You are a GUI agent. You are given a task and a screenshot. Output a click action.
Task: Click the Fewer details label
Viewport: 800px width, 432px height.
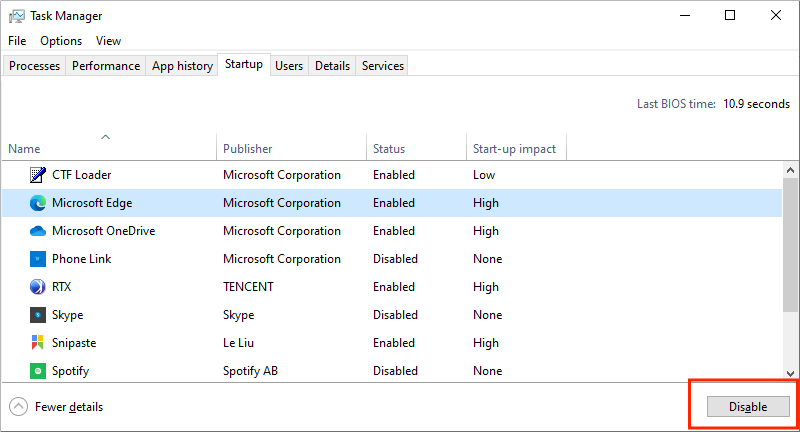point(69,407)
